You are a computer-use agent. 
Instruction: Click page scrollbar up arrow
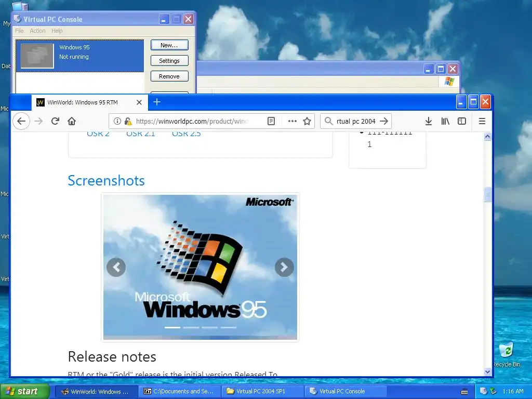point(487,137)
